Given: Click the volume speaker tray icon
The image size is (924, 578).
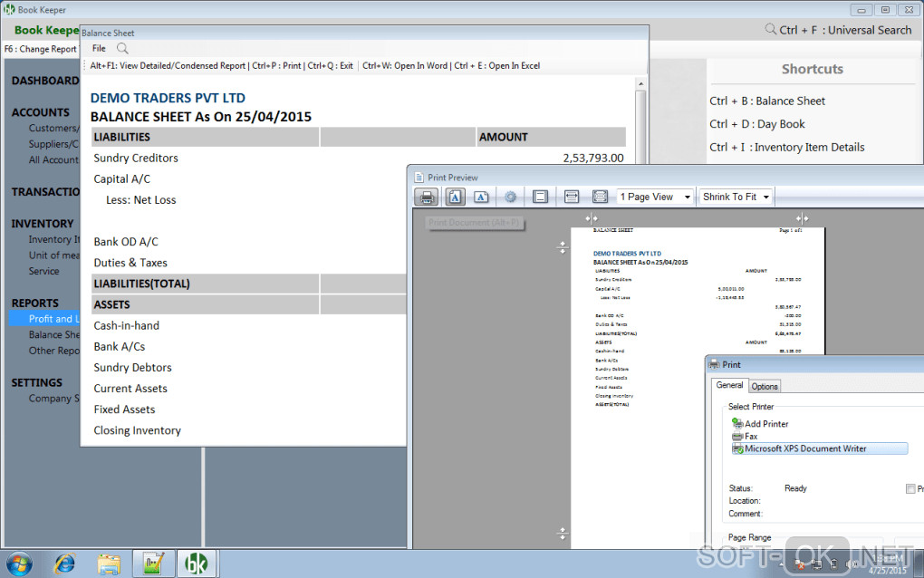Looking at the screenshot, I should [x=849, y=565].
